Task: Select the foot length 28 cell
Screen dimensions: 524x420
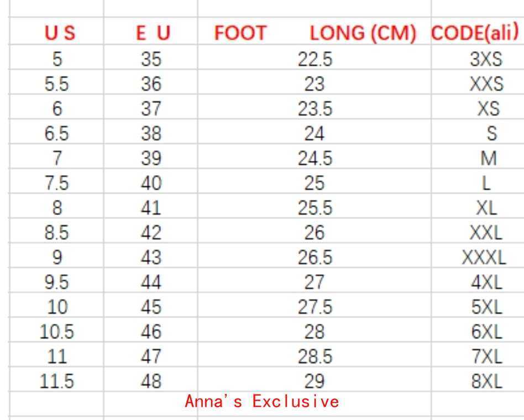Action: [314, 332]
